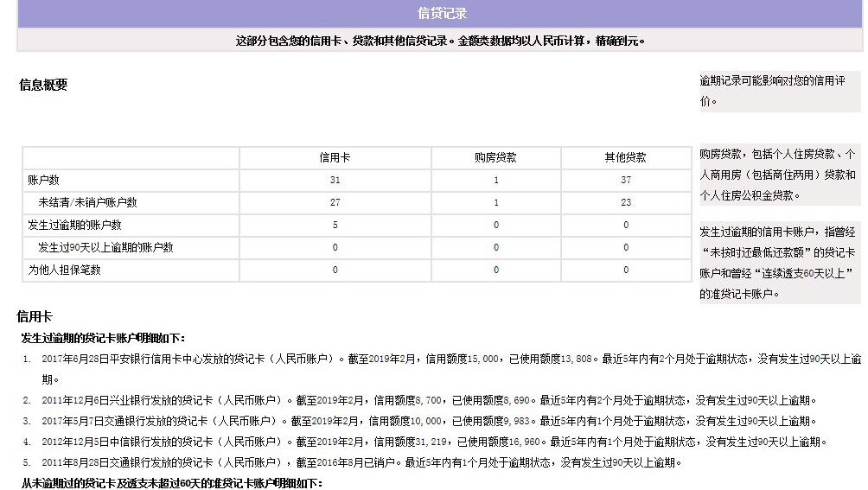Select the 发生过逾期的账户数 row label

click(74, 225)
